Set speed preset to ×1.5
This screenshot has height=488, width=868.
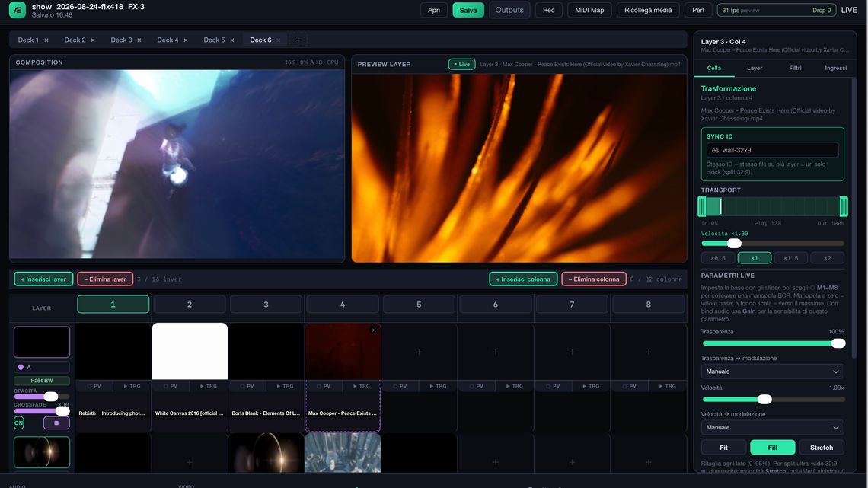(791, 258)
